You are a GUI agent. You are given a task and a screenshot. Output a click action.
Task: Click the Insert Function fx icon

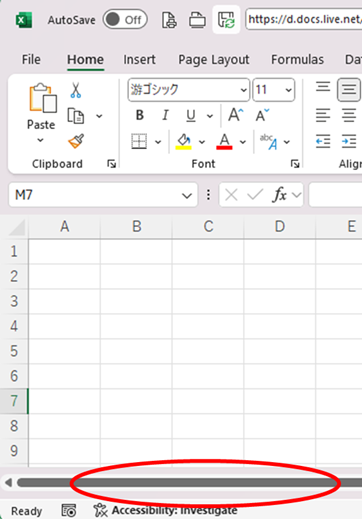click(280, 195)
